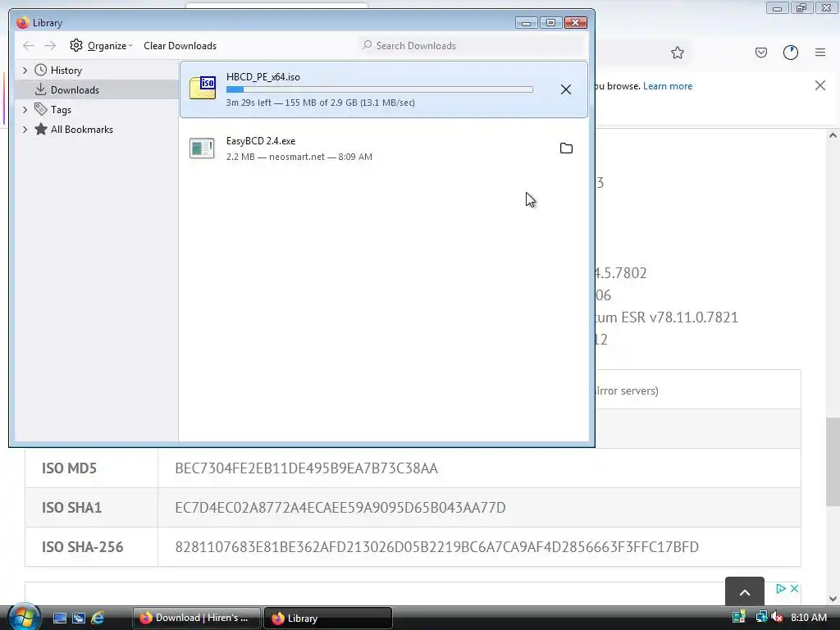Expand the History tree node

25,71
